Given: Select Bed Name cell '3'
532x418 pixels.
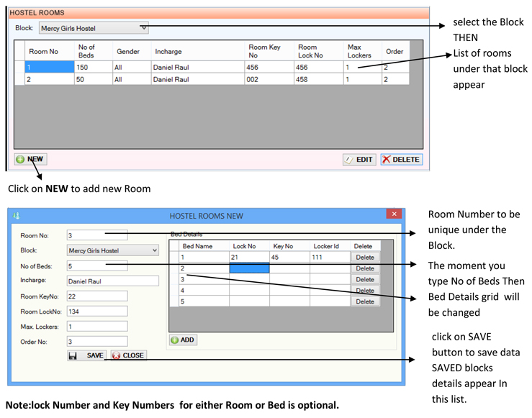Looking at the screenshot, I should click(x=204, y=279).
